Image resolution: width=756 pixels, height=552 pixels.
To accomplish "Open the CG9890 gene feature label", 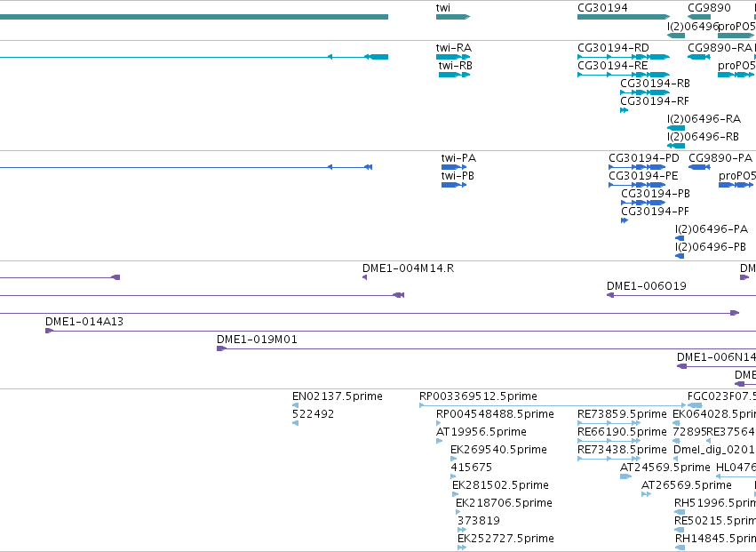I will [x=709, y=8].
